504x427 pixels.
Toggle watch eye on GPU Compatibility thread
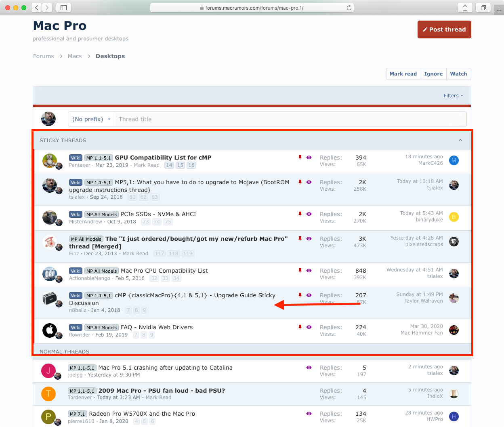point(309,158)
